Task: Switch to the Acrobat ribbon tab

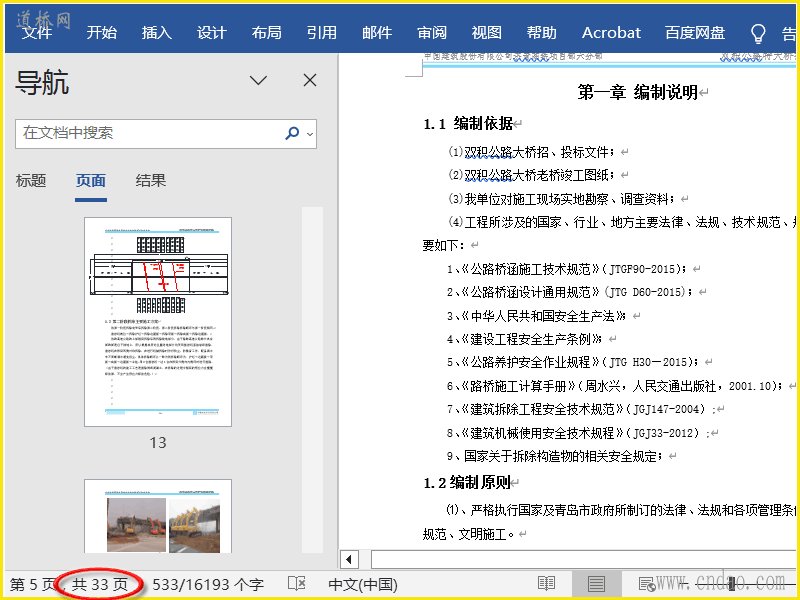Action: (611, 33)
